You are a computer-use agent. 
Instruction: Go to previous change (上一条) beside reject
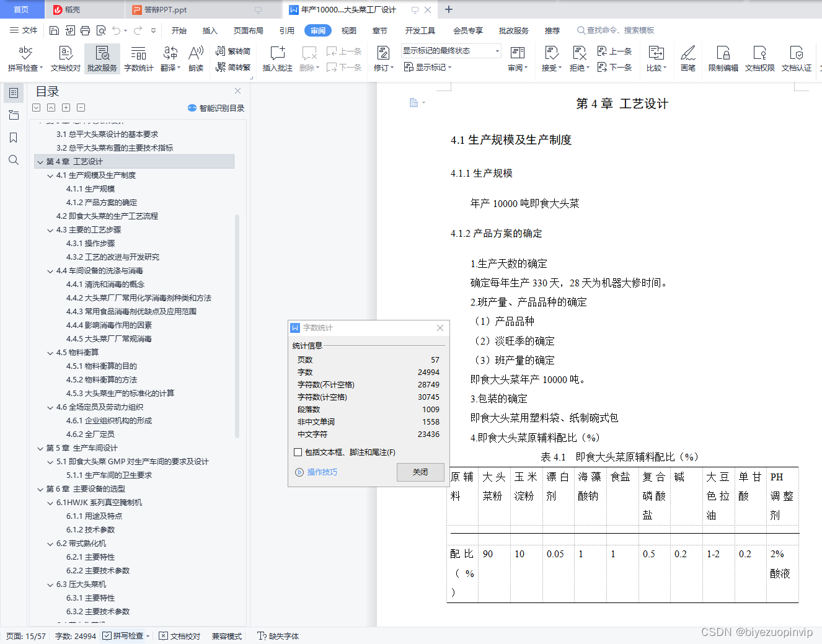coord(614,51)
